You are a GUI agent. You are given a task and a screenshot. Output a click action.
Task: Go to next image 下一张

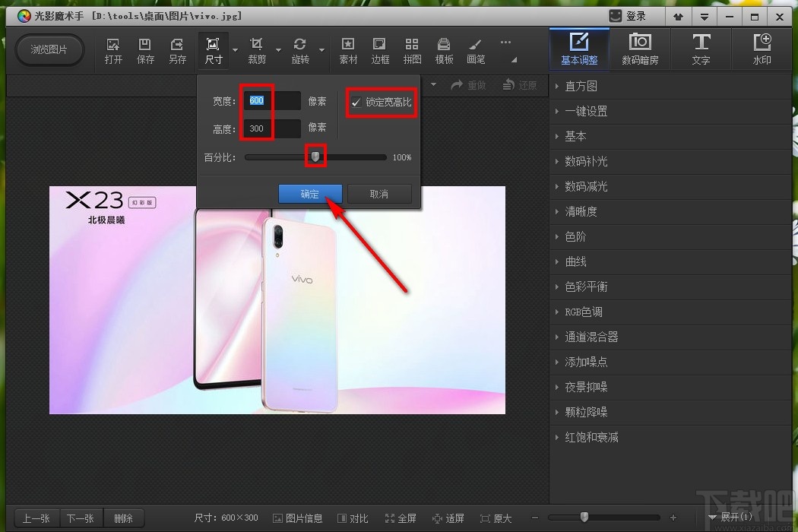tap(81, 518)
